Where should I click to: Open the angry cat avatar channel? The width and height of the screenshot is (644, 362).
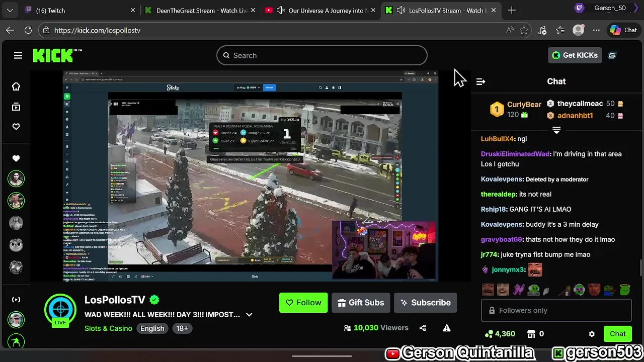[x=16, y=245]
